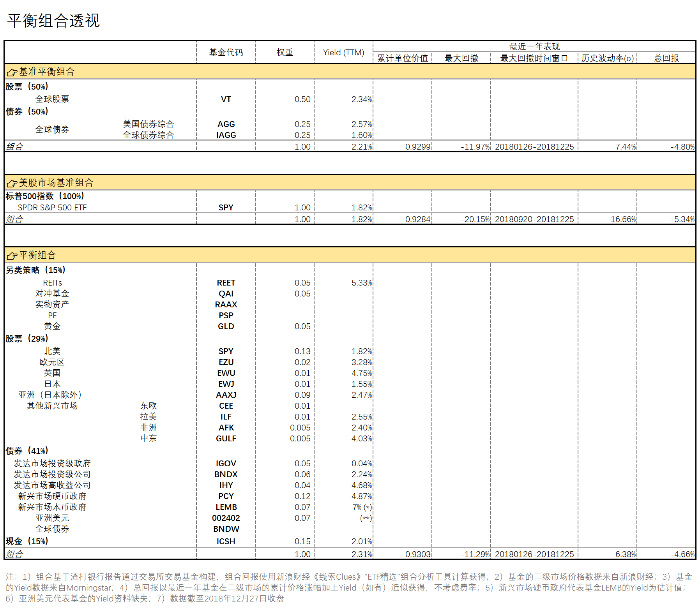Screen dimensions: 700x612
Task: Click the 最大回撤时间窗口 column header
Action: [534, 58]
